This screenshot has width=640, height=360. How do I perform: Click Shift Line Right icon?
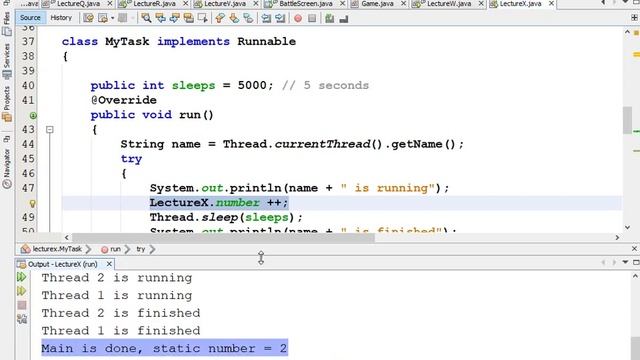pyautogui.click(x=280, y=18)
